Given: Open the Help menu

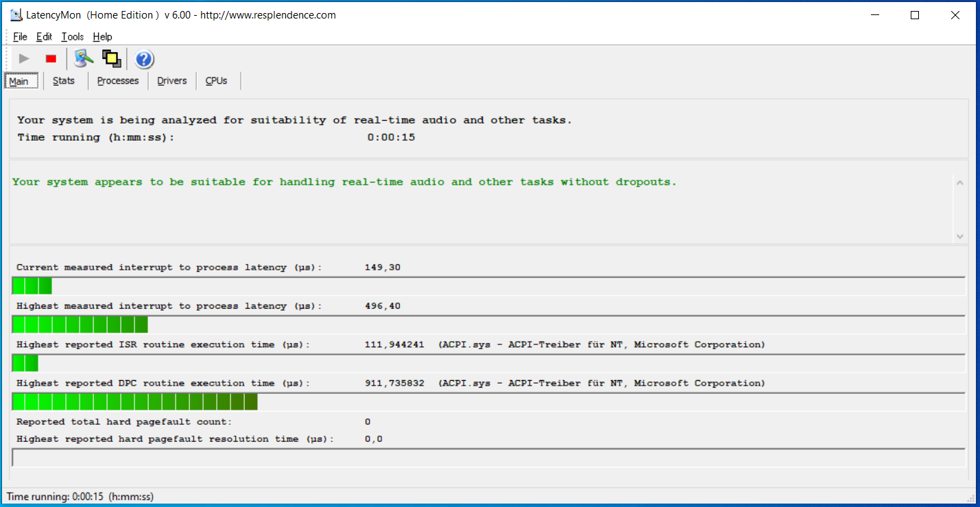Looking at the screenshot, I should (102, 37).
